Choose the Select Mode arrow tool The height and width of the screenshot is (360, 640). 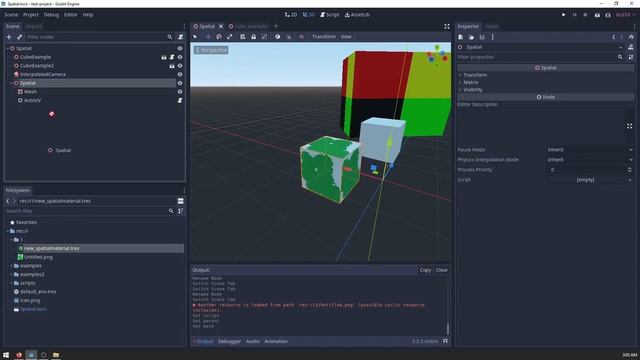[195, 37]
